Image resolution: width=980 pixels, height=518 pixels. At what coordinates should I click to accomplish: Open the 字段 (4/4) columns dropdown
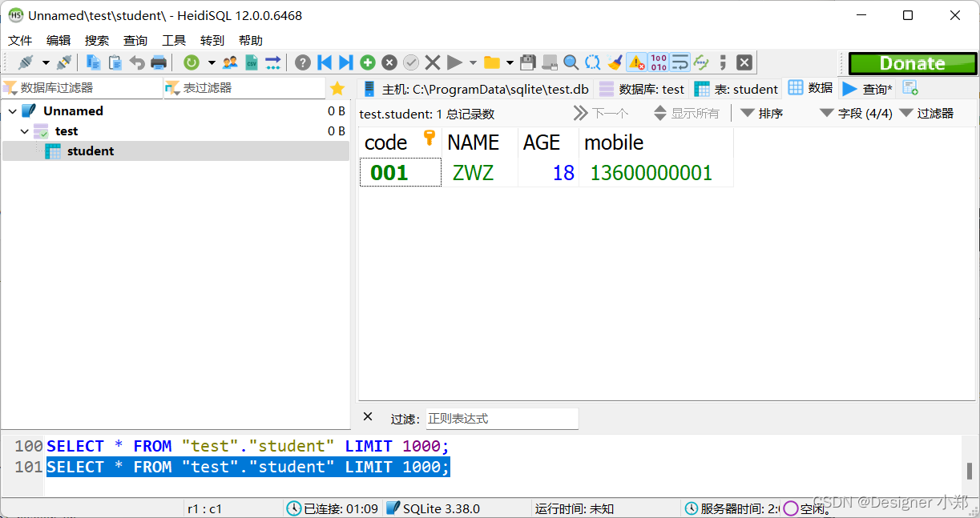point(856,114)
